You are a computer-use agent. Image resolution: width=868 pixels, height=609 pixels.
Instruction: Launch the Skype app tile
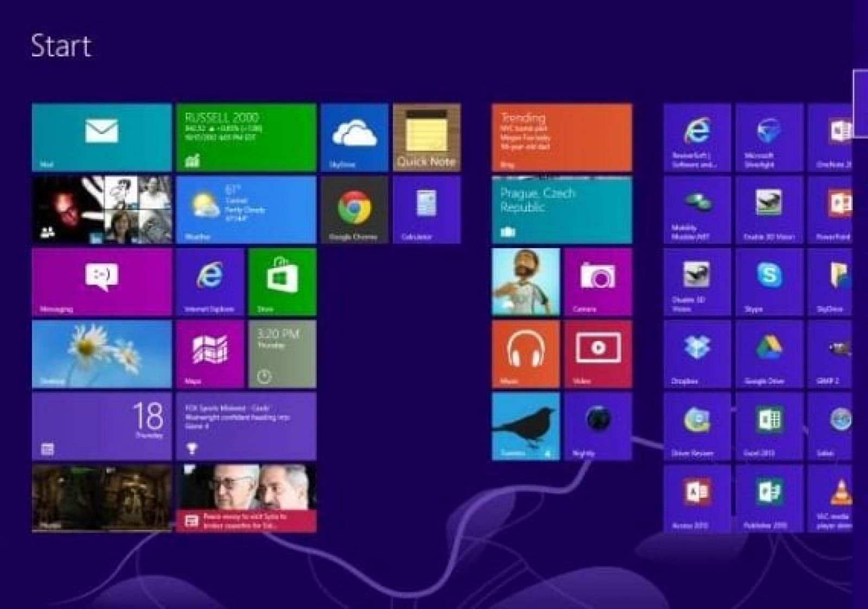coord(769,282)
